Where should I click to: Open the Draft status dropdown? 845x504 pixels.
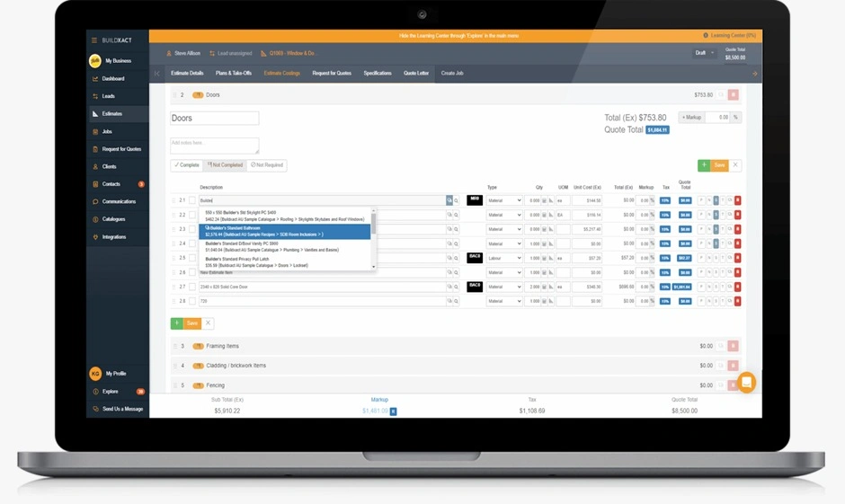point(704,53)
